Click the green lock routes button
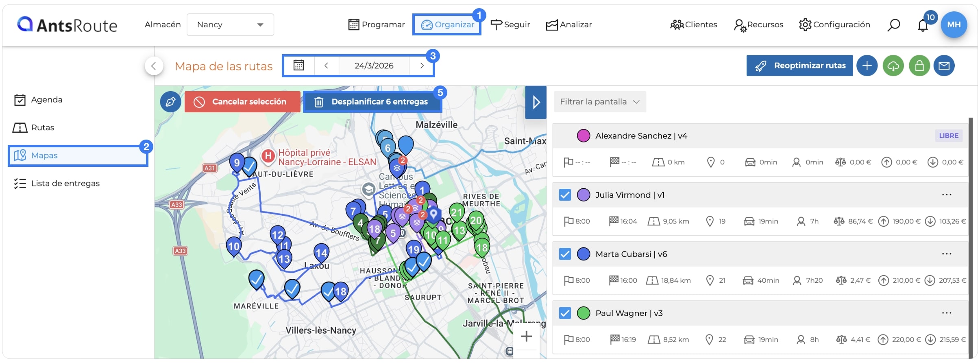 pos(919,66)
